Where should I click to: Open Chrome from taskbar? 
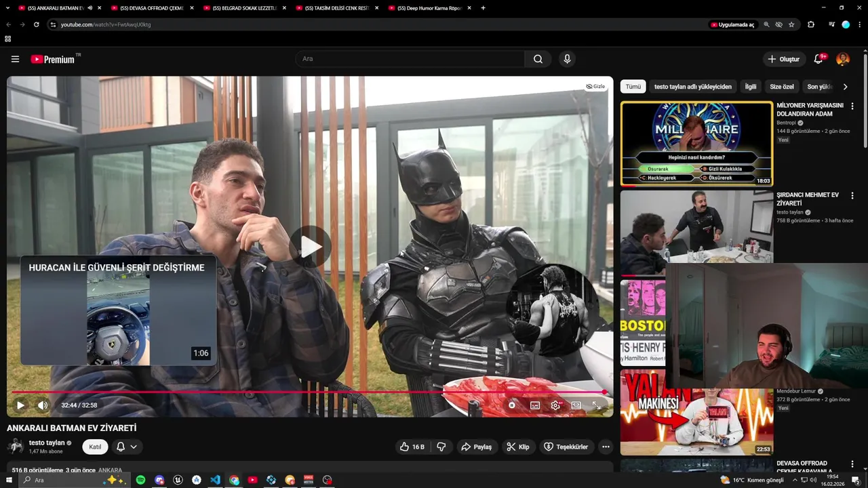click(234, 480)
